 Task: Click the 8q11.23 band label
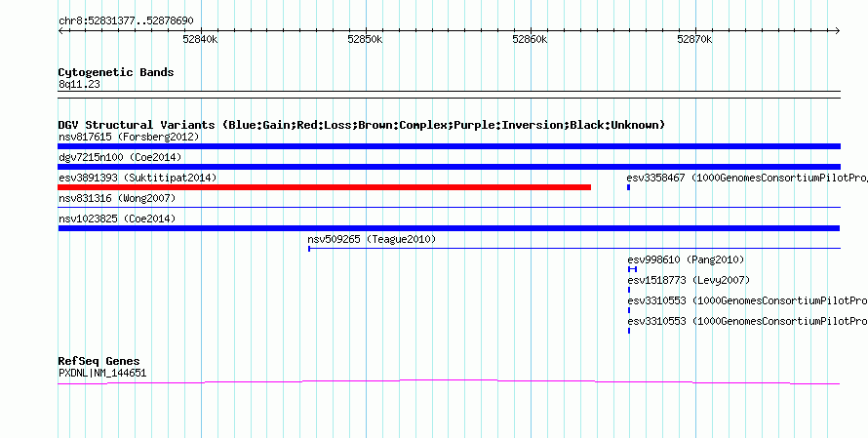(79, 84)
